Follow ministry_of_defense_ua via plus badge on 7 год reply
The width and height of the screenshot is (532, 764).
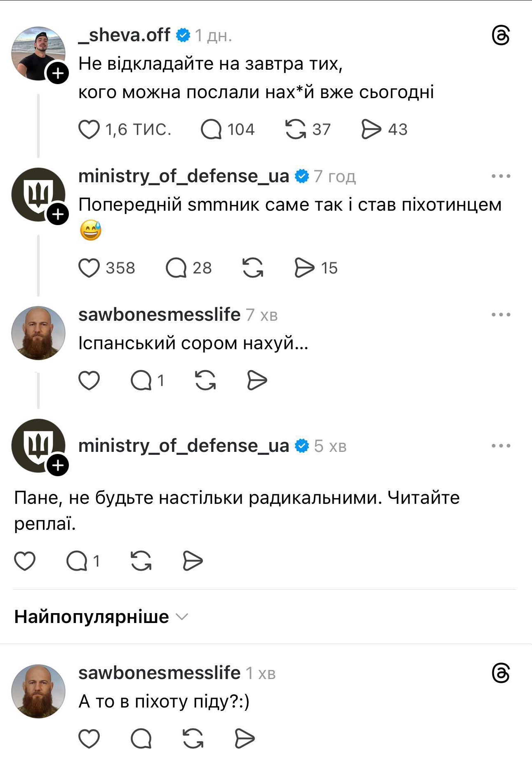(58, 214)
